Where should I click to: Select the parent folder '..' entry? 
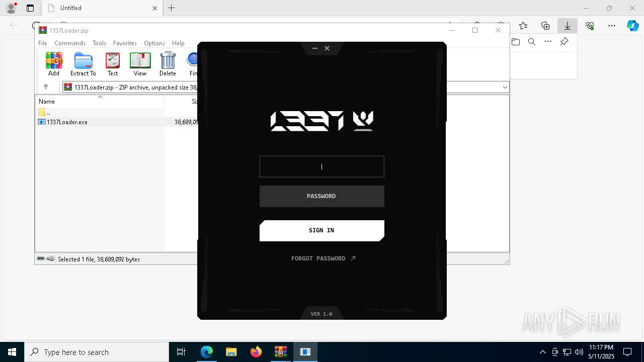[x=44, y=113]
